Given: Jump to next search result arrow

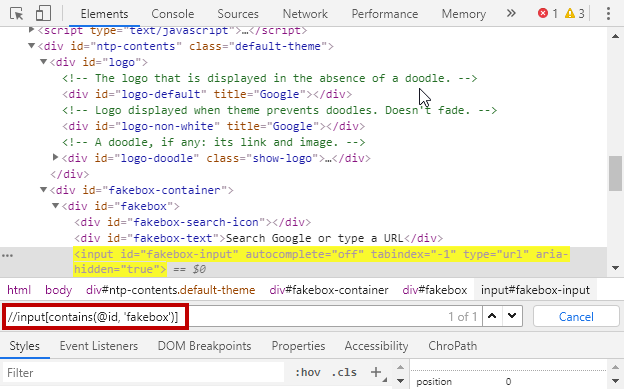Looking at the screenshot, I should coord(512,317).
